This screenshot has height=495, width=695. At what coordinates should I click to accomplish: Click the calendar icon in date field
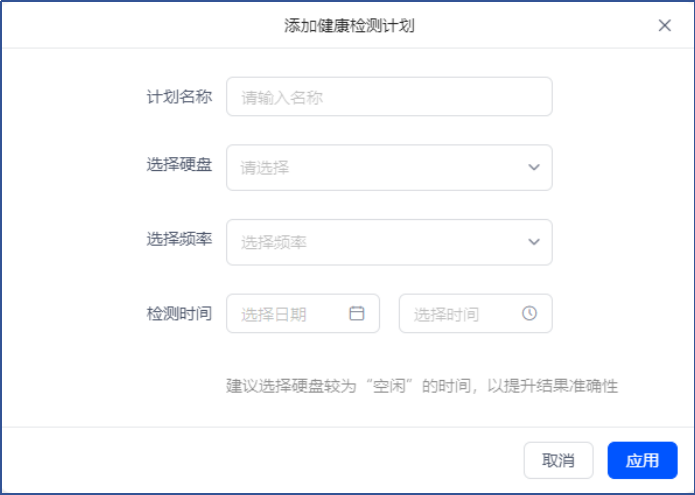tap(357, 313)
